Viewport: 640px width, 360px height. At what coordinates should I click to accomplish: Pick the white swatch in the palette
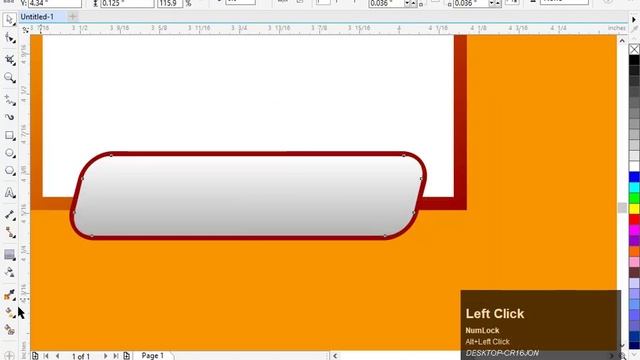pyautogui.click(x=634, y=166)
